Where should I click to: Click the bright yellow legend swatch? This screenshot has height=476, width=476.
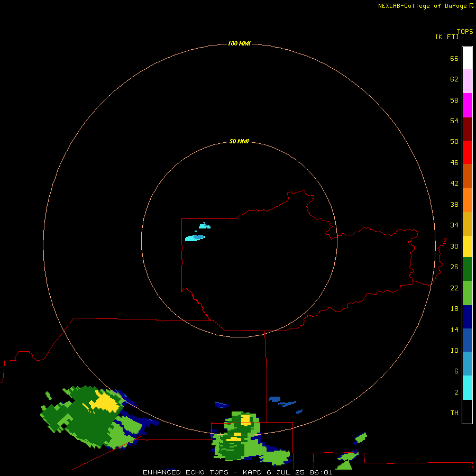(467, 246)
